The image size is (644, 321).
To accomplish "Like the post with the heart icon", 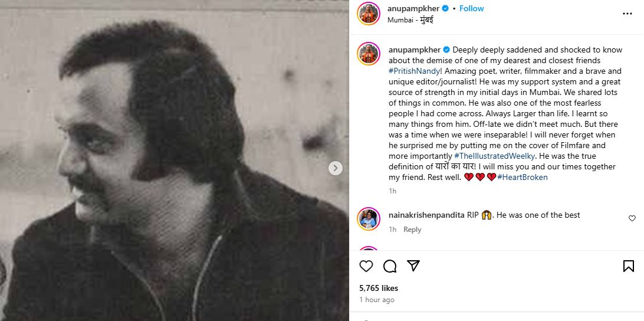I will 366,266.
